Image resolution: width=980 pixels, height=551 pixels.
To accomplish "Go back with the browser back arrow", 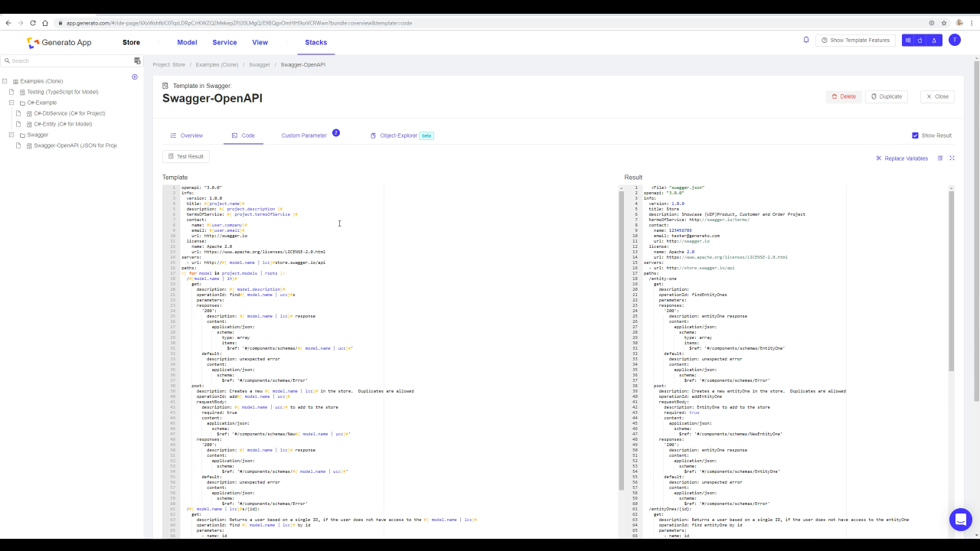I will click(8, 23).
